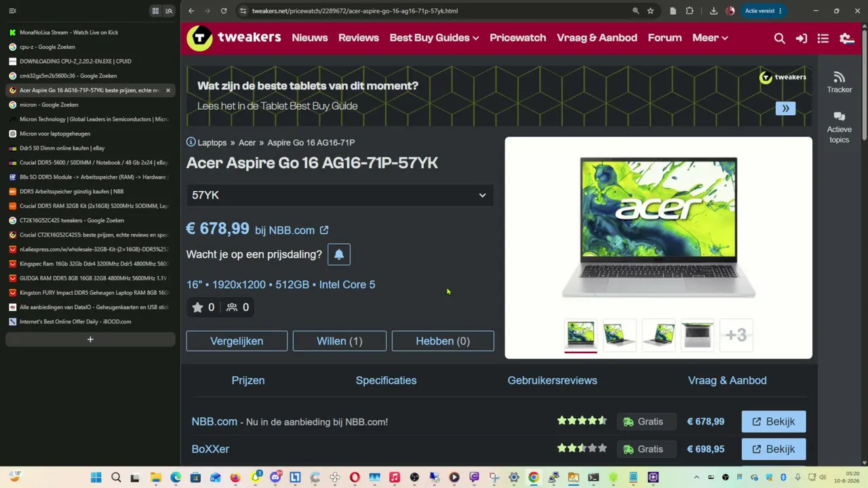Switch to the iBOOD.com tab

click(90, 322)
